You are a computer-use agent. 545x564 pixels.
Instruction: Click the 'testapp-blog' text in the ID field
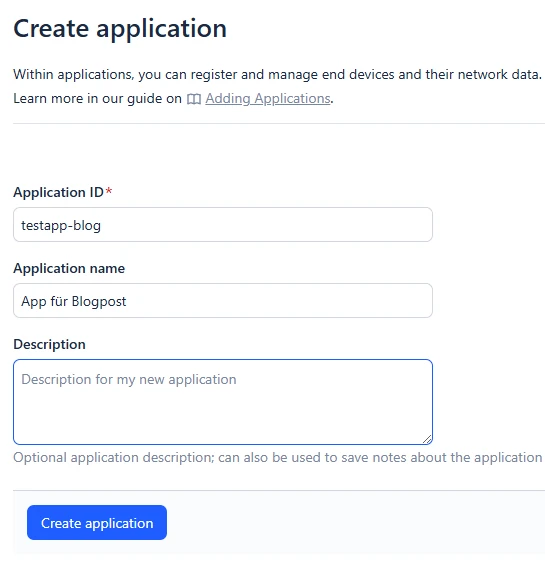pos(61,226)
